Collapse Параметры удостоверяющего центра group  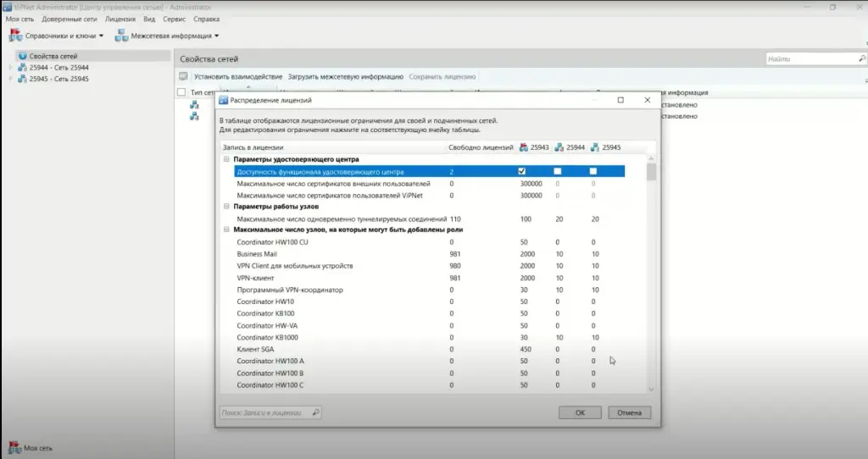(x=226, y=159)
